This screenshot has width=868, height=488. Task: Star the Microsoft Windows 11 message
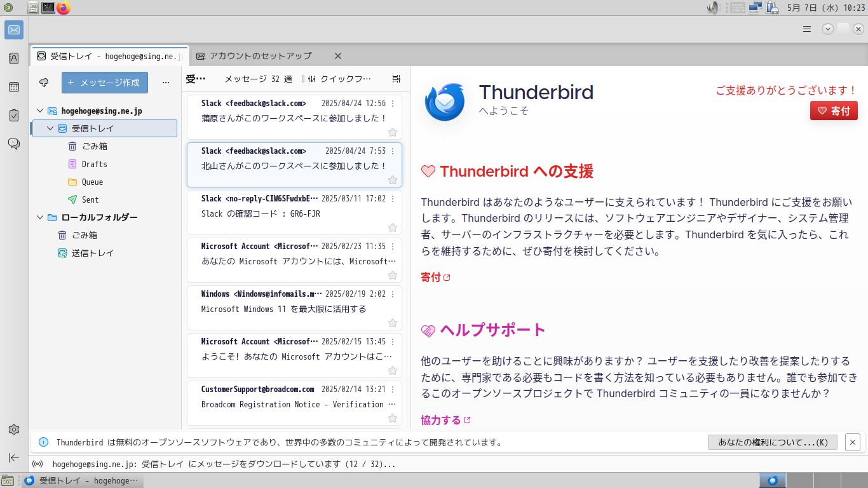393,323
